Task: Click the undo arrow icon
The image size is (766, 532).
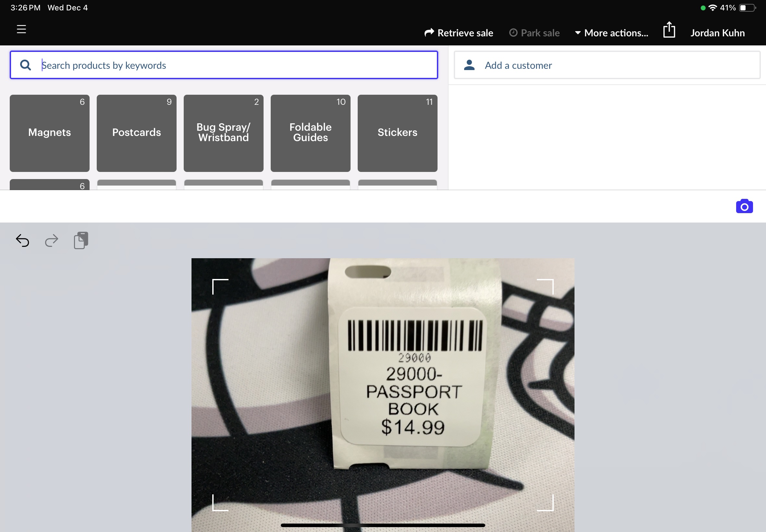Action: (x=22, y=240)
